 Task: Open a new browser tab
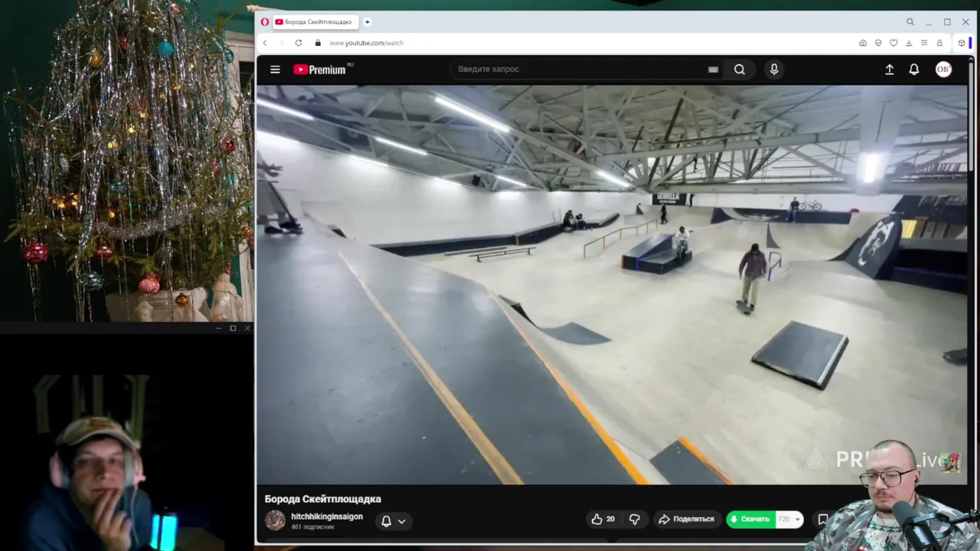[x=367, y=22]
